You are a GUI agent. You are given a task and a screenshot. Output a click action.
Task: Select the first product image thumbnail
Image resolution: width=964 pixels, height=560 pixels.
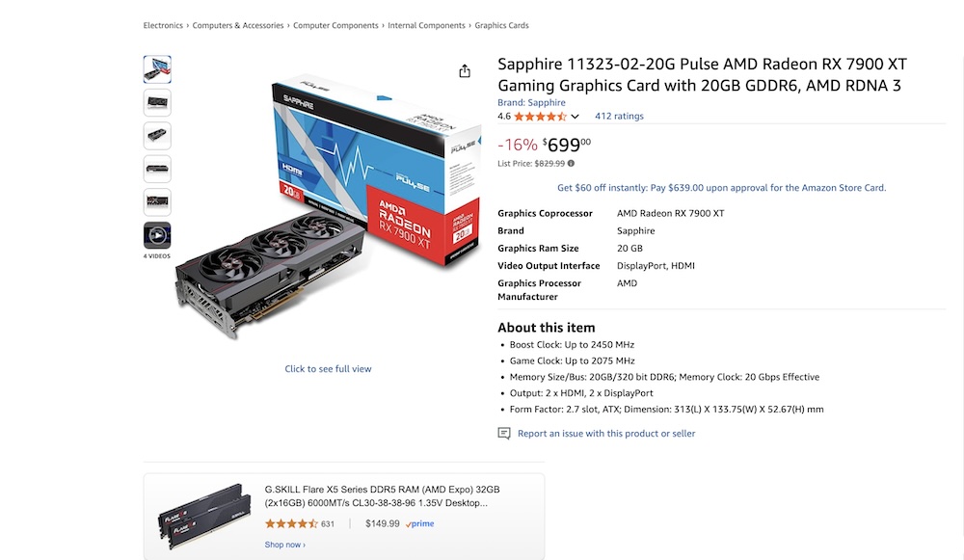pyautogui.click(x=157, y=69)
